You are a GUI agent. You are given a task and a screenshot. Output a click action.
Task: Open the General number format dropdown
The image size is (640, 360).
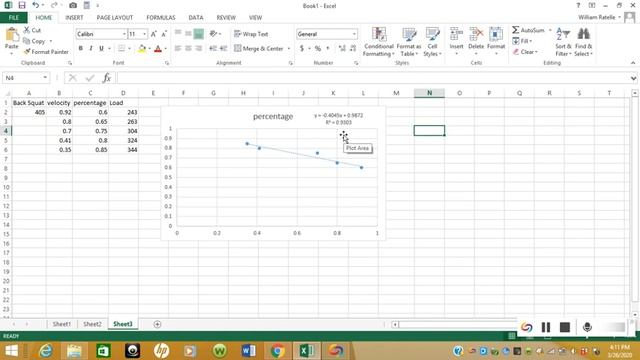coord(354,34)
